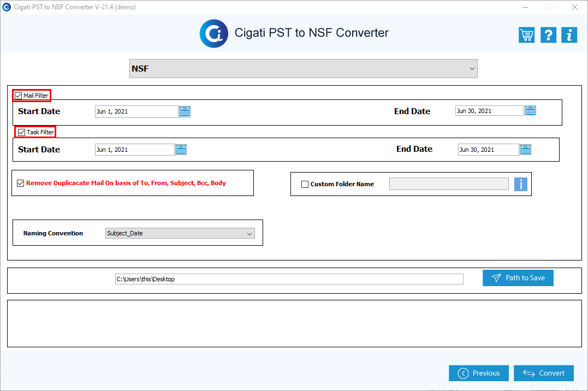
Task: Click the 'Cigati PST to NSF Converter' heading
Action: coord(311,33)
